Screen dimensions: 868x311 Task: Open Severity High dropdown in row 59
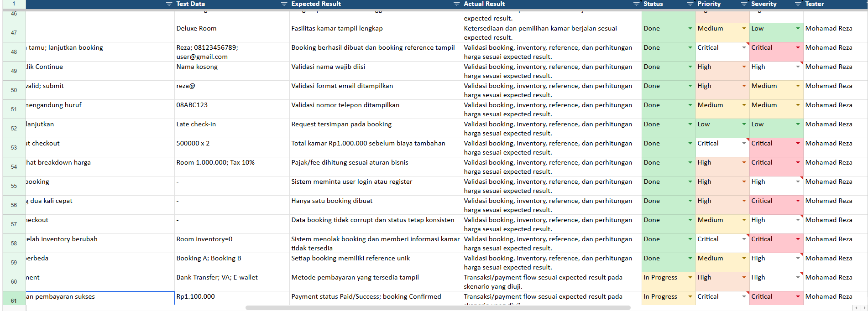pos(798,258)
